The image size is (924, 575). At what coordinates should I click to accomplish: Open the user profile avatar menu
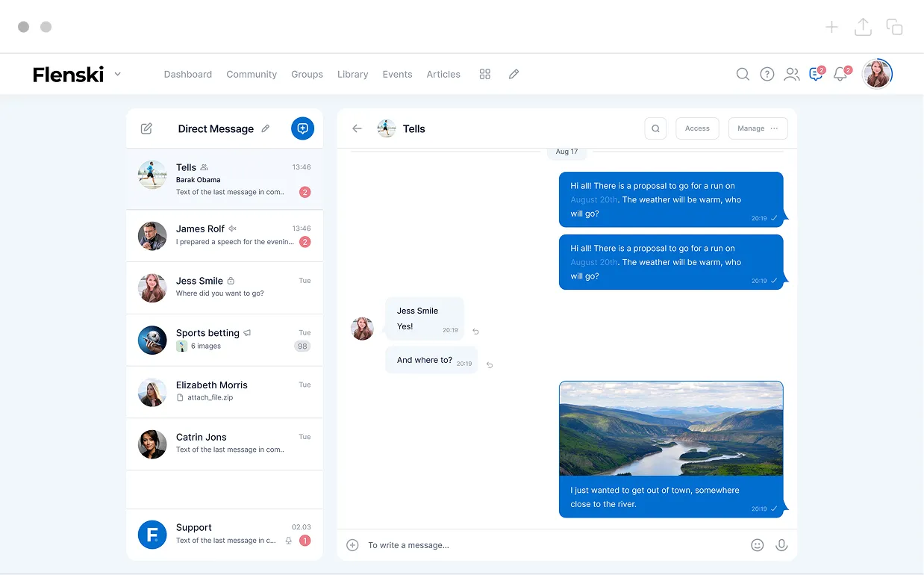coord(877,74)
